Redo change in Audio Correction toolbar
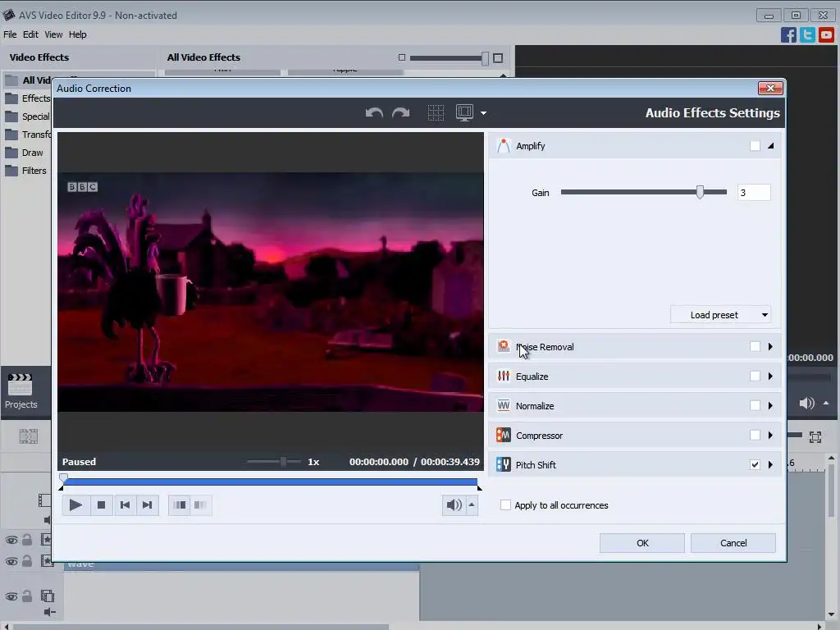This screenshot has height=630, width=840. tap(400, 113)
